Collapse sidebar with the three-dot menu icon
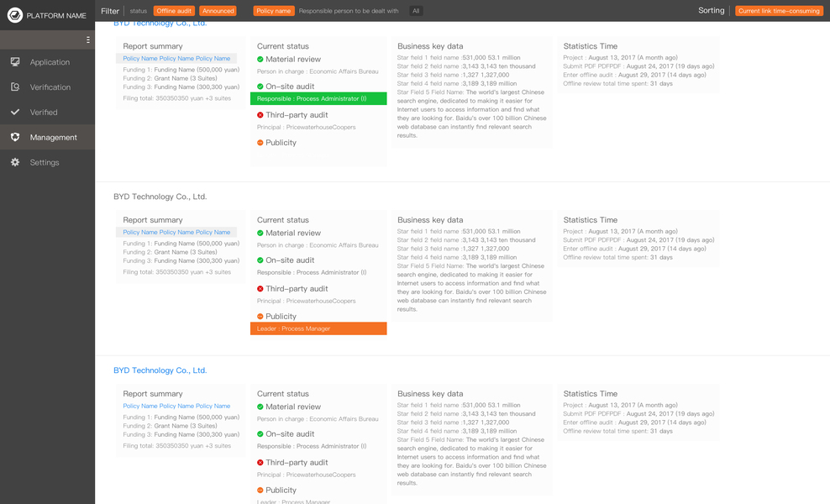This screenshot has height=504, width=830. (88, 39)
